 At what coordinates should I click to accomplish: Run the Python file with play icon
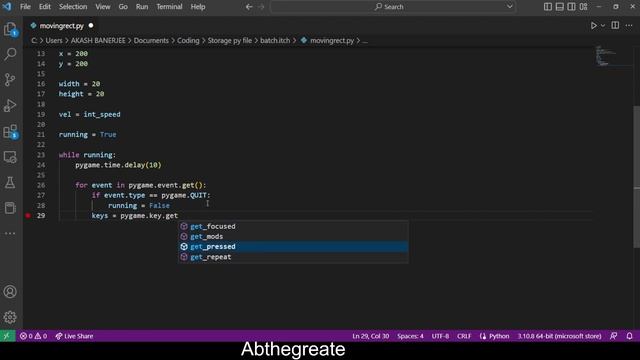pyautogui.click(x=593, y=25)
